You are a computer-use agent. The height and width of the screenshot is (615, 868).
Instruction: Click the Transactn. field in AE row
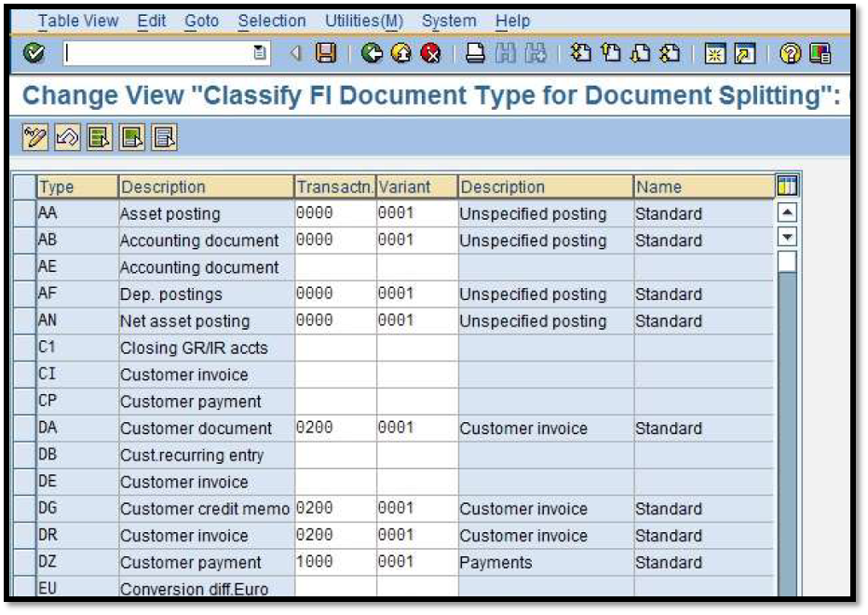pos(335,267)
